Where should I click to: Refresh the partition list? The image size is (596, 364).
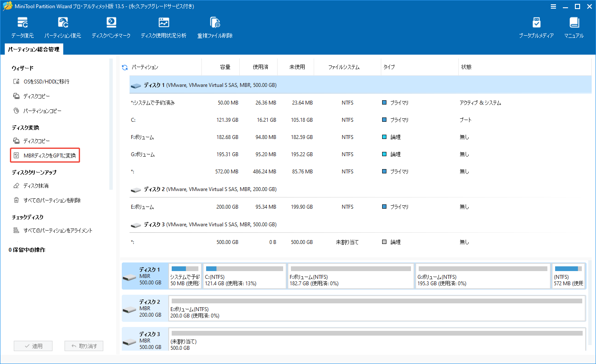point(124,67)
